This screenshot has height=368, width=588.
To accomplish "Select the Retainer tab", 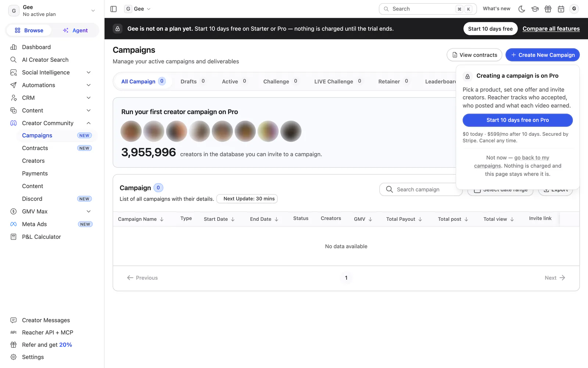I will [393, 81].
